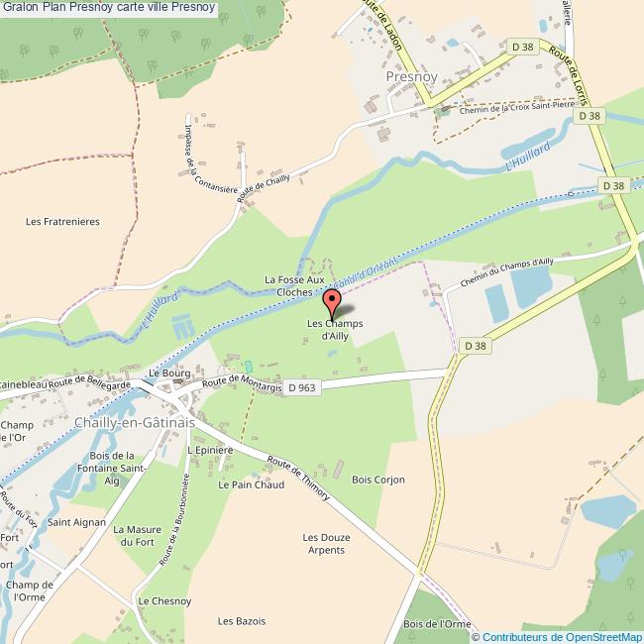Select the Bois Corjon place label

click(378, 480)
